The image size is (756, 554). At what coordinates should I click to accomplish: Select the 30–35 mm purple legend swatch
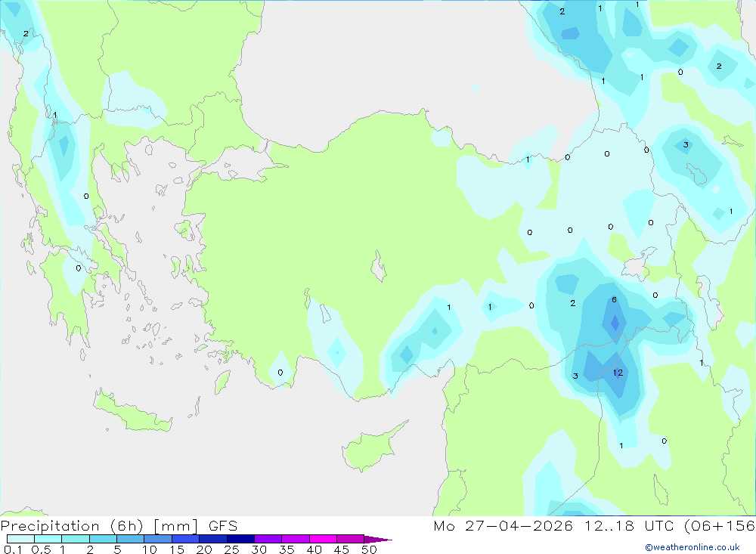pos(268,539)
